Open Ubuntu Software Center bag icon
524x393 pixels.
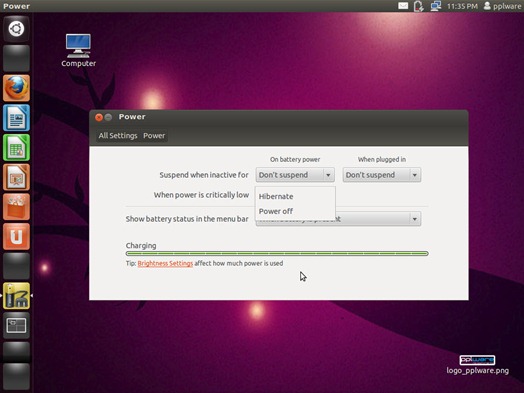[16, 207]
